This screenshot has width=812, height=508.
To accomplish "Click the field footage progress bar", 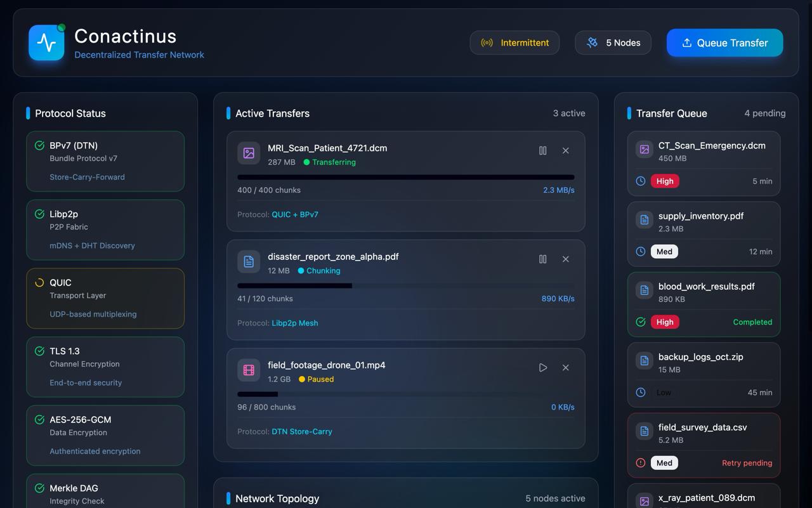I will 406,394.
